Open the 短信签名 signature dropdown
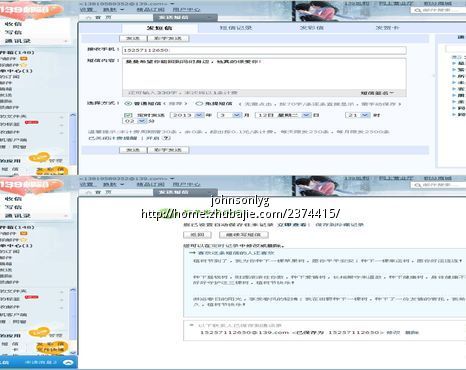This screenshot has height=370, width=466. click(x=377, y=93)
